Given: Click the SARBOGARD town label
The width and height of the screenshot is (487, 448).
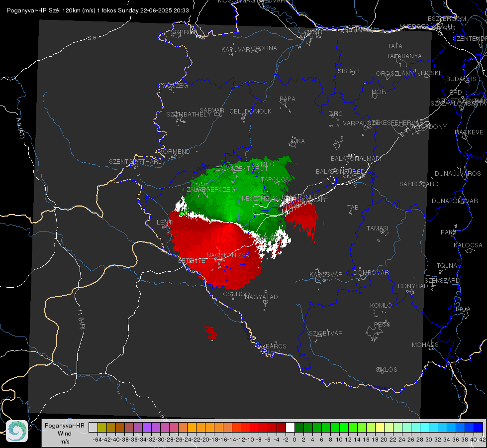Looking at the screenshot, I should coord(419,184).
